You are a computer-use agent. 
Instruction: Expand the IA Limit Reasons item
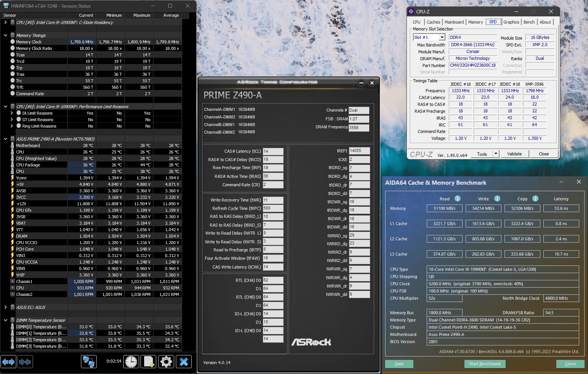[x=11, y=113]
